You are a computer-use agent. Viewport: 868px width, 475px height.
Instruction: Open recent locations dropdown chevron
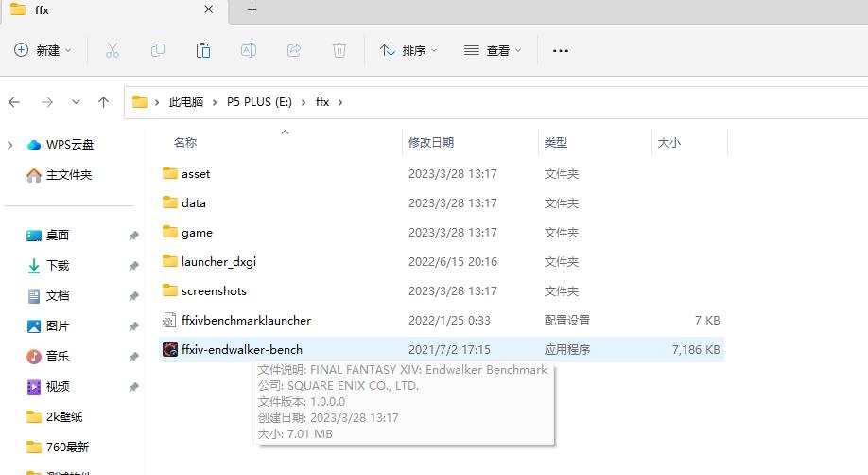pos(76,102)
